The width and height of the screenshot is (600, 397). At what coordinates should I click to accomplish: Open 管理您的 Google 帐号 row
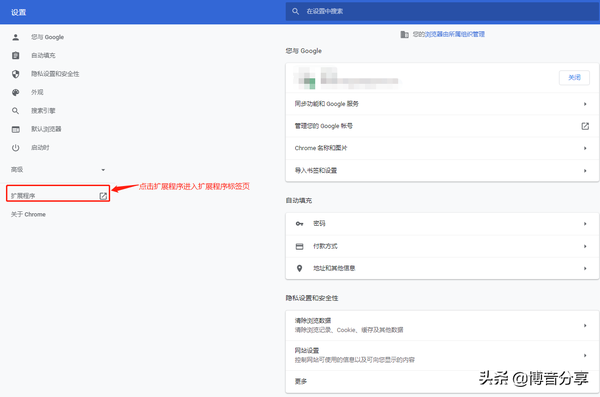(442, 126)
